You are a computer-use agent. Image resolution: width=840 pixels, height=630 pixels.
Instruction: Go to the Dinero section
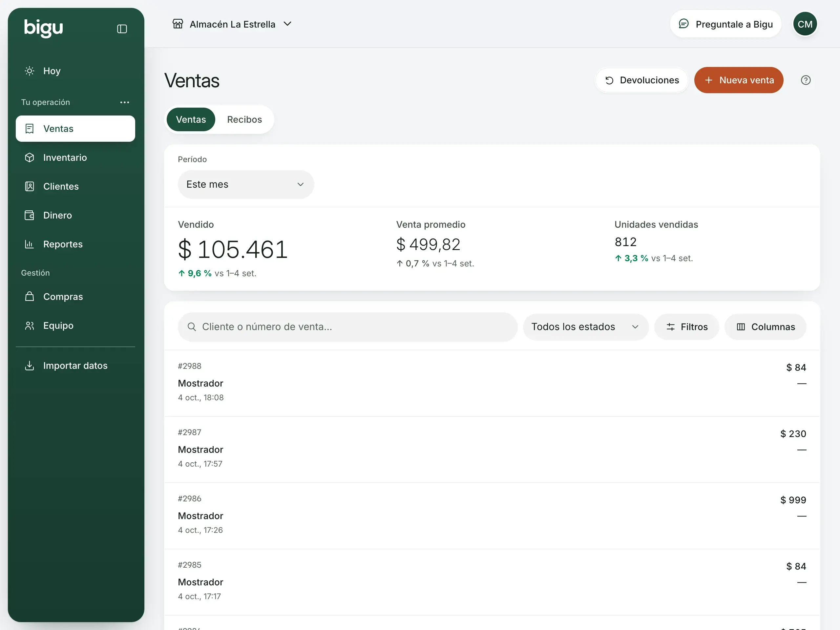coord(75,215)
